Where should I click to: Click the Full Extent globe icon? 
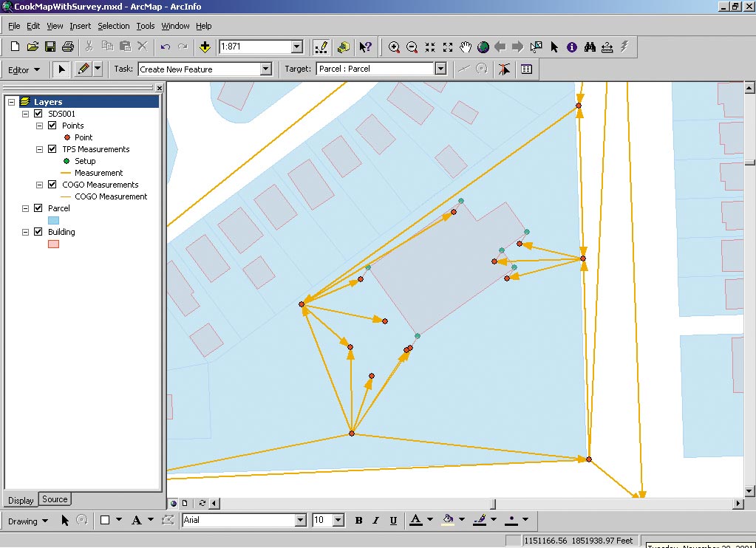(x=483, y=47)
